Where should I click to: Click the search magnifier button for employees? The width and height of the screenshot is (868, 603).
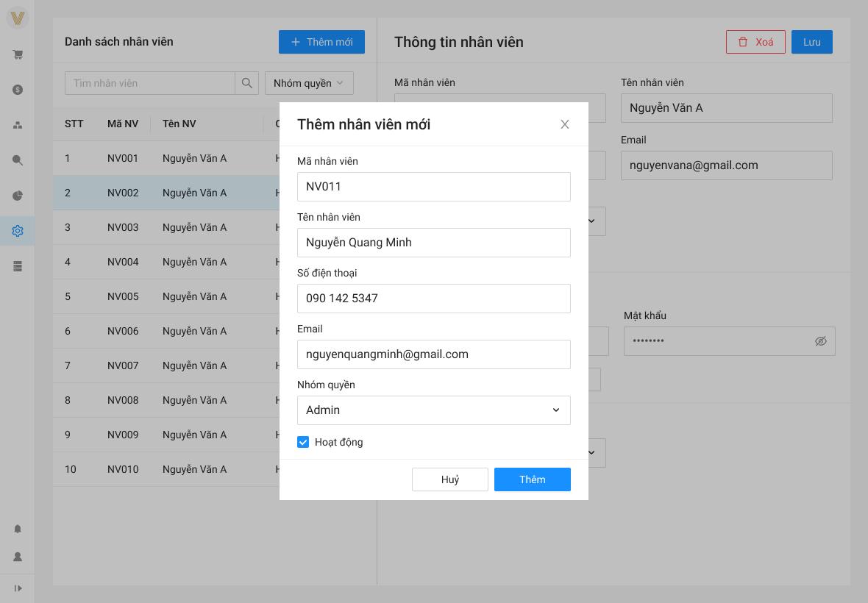coord(246,83)
